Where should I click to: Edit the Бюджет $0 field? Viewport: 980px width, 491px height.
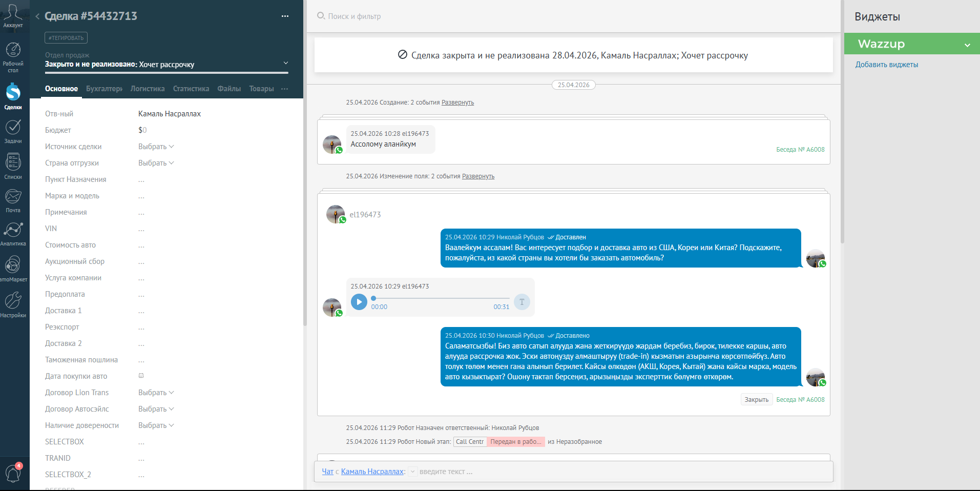tap(142, 130)
